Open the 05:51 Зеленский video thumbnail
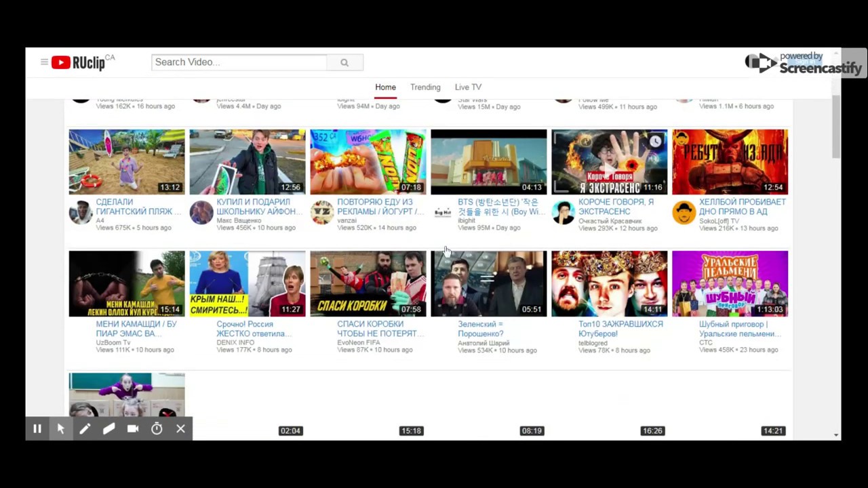The image size is (868, 488). (489, 284)
